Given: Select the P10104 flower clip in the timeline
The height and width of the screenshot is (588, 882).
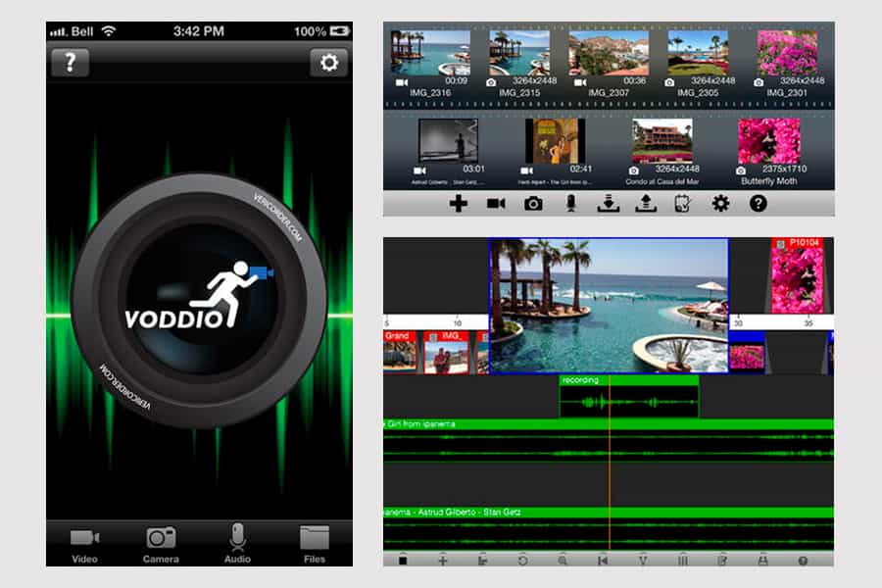Looking at the screenshot, I should click(x=797, y=275).
